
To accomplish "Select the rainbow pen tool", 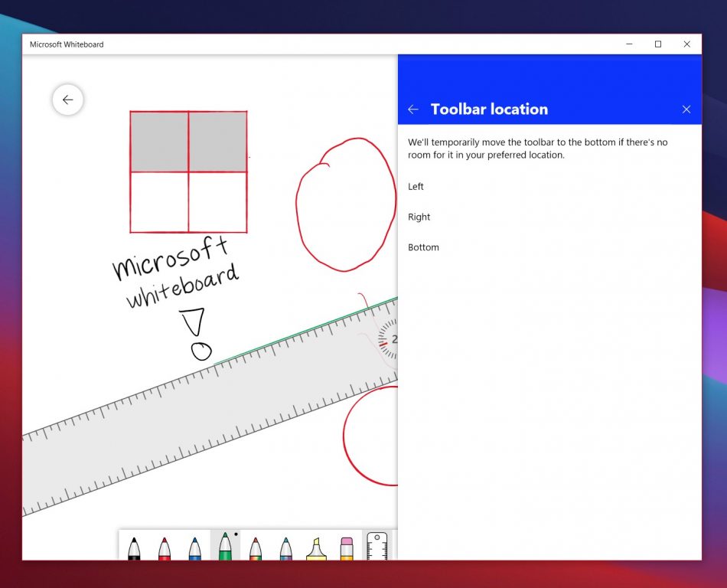I will tap(256, 547).
